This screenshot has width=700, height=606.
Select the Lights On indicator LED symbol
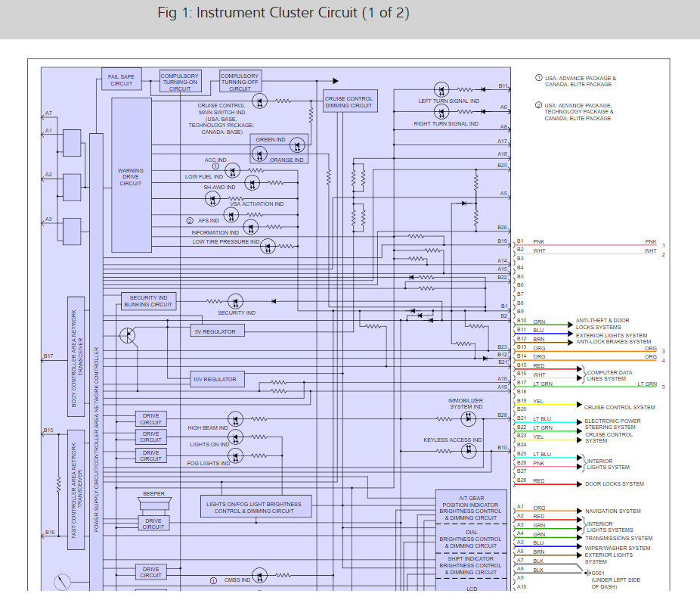(235, 437)
